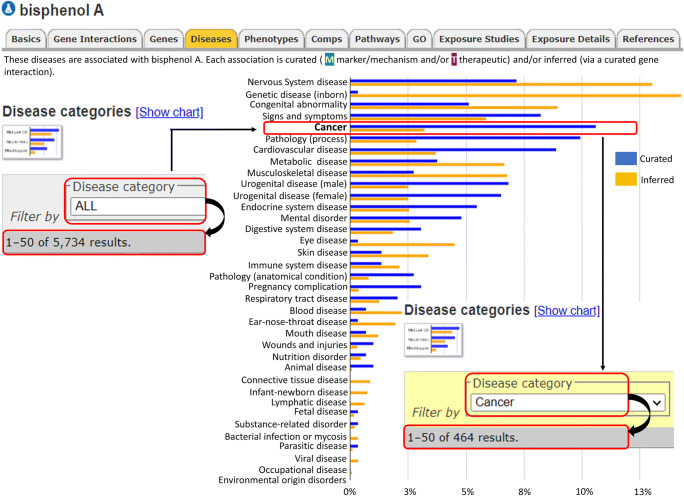Click the Signs and symptoms label
The height and width of the screenshot is (496, 684).
pyautogui.click(x=304, y=116)
